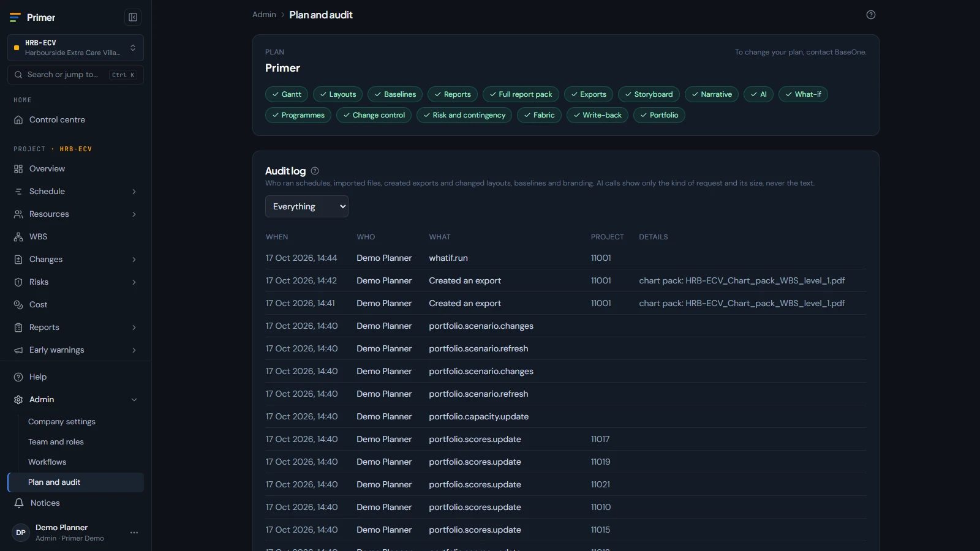Click the Risks shield icon
Screen dimensions: 980x551
click(18, 282)
